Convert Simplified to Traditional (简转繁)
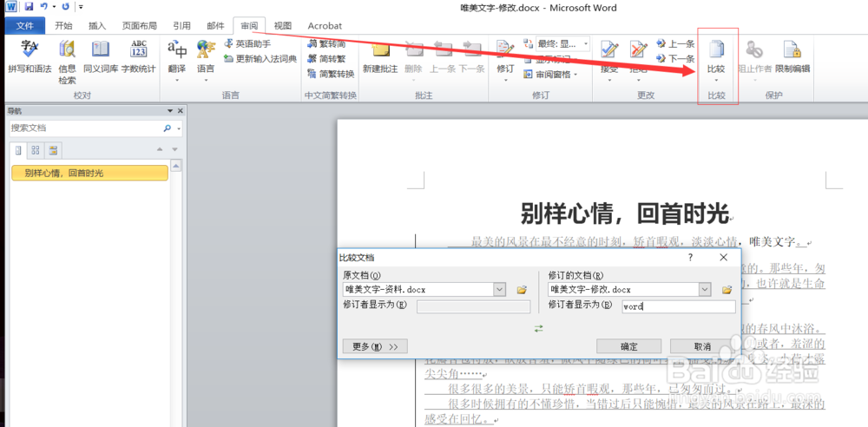Viewport: 868px width, 427px height. tap(326, 59)
